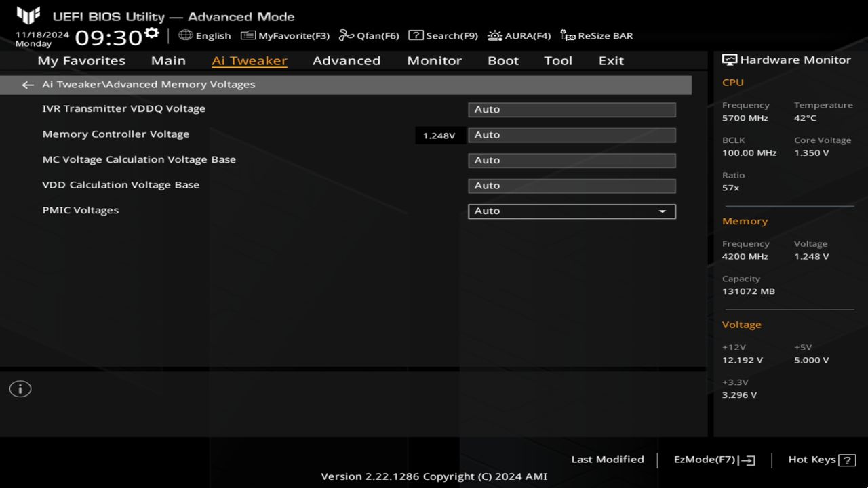Click the globe language icon
Viewport: 868px width, 488px height.
(x=185, y=35)
